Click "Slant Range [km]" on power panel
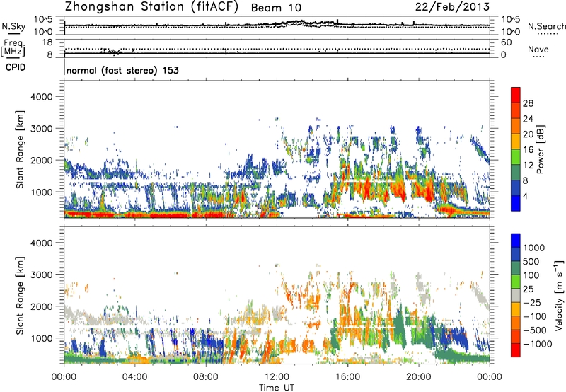This screenshot has height=392, width=566. (x=20, y=149)
